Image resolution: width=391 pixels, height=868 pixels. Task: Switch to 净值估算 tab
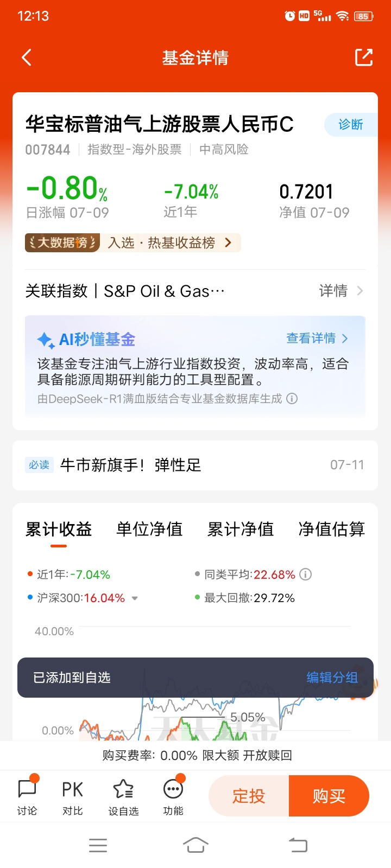331,529
